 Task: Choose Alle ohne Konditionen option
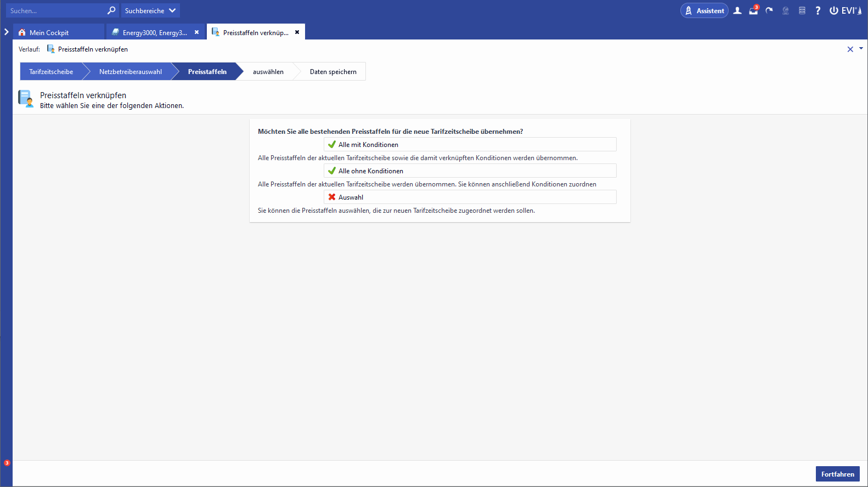[x=470, y=171]
